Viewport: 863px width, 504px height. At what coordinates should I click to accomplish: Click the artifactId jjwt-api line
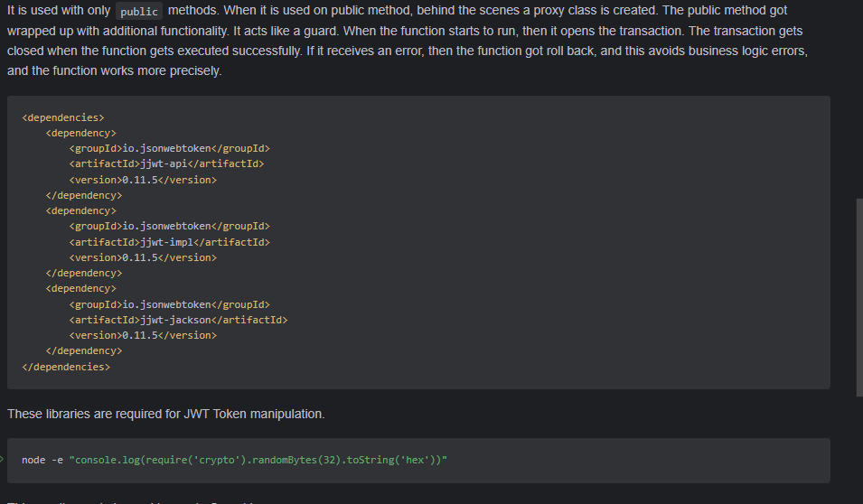[167, 163]
